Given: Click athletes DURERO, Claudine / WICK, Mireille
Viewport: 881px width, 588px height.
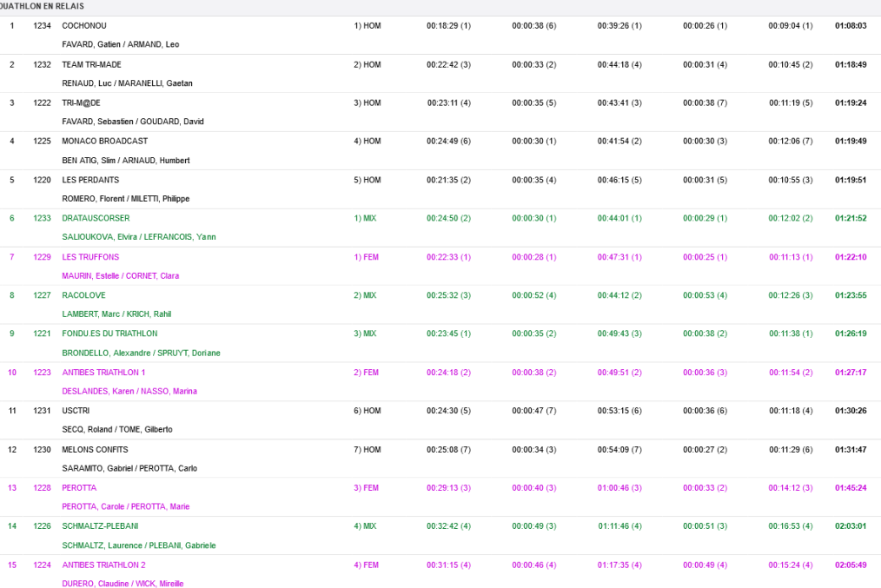Looking at the screenshot, I should 123,584.
